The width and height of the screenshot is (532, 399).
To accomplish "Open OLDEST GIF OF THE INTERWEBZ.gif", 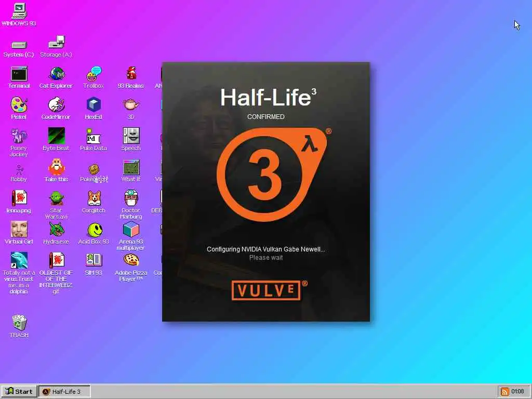I will [56, 273].
